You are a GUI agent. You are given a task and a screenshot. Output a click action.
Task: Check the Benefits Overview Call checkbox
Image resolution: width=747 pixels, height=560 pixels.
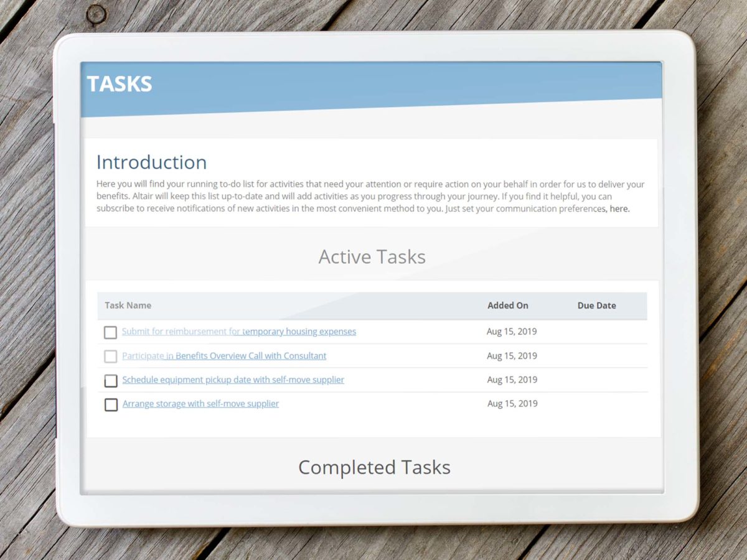(110, 357)
